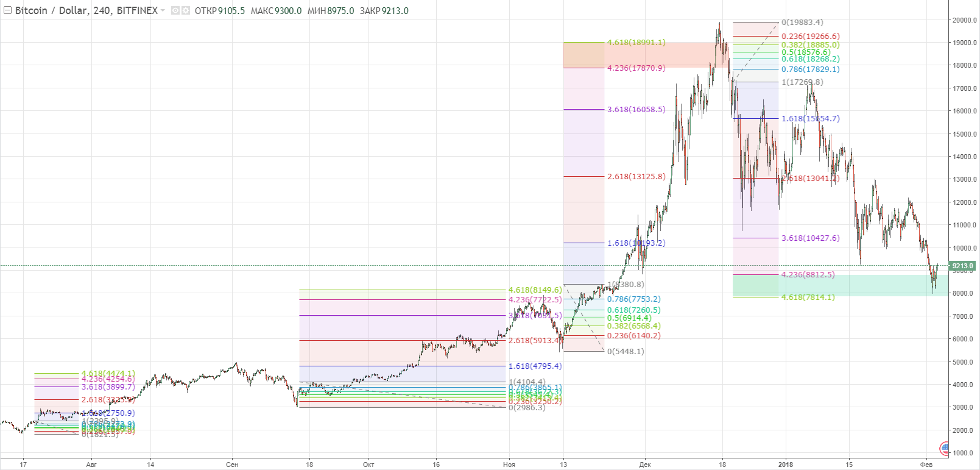This screenshot has width=980, height=470.
Task: Select Fibonacci level 2.618(13125.8)
Action: pyautogui.click(x=636, y=176)
